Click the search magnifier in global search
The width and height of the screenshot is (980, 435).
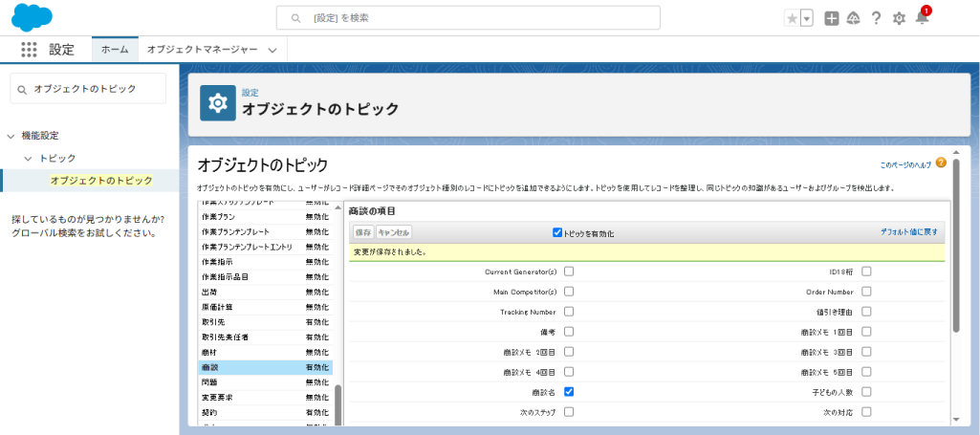pyautogui.click(x=296, y=18)
